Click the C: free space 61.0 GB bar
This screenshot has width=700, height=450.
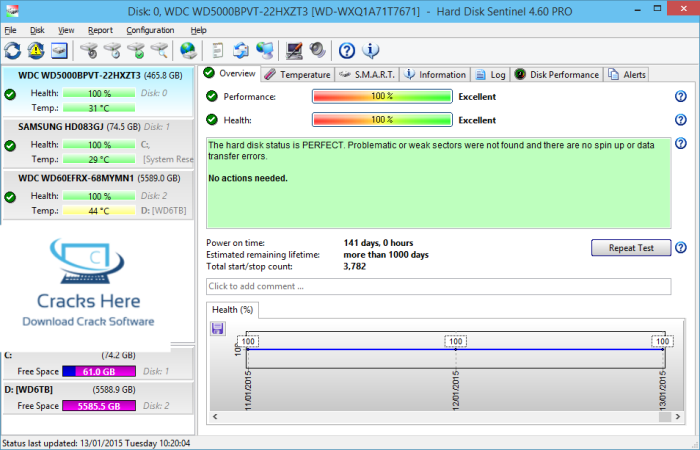[99, 371]
